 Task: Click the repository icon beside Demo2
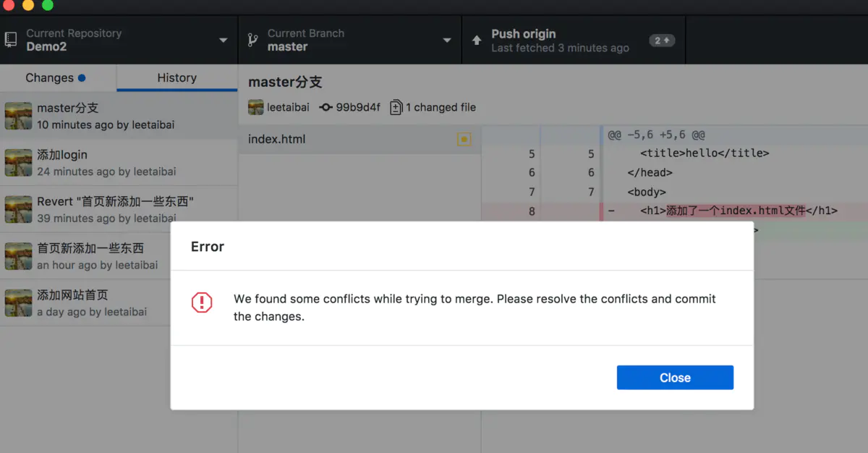(x=10, y=39)
